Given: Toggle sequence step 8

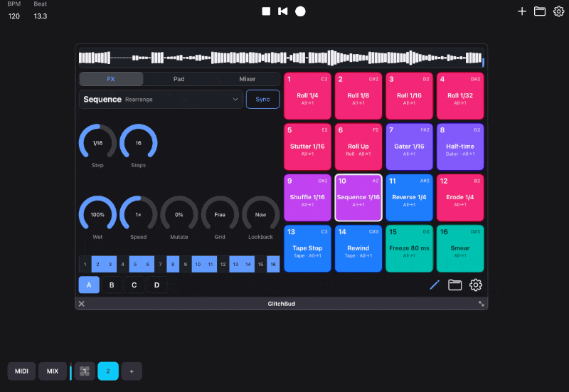Looking at the screenshot, I should click(173, 264).
